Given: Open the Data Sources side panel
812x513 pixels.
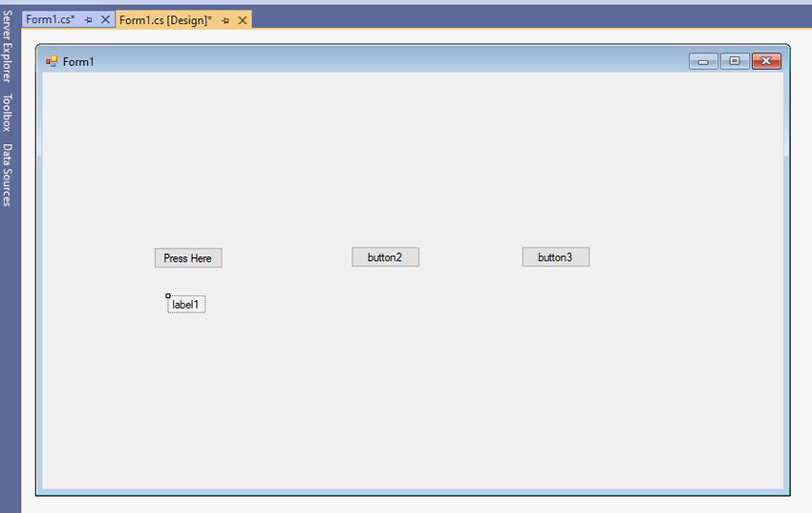Looking at the screenshot, I should pos(7,175).
